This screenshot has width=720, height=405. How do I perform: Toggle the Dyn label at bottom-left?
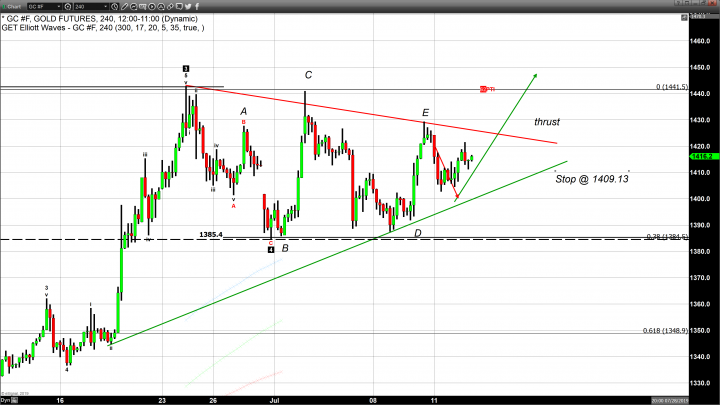7,395
